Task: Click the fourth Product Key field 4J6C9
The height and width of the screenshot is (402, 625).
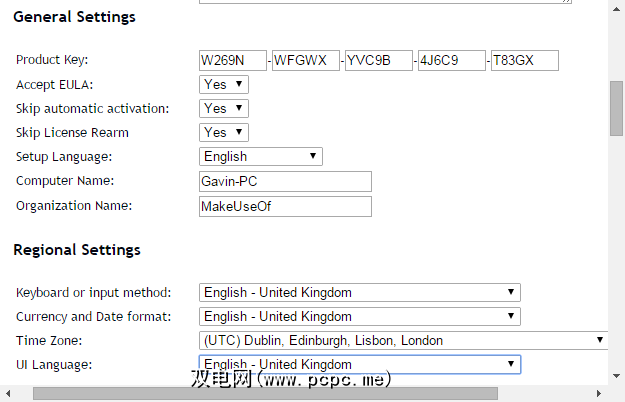Action: [452, 61]
